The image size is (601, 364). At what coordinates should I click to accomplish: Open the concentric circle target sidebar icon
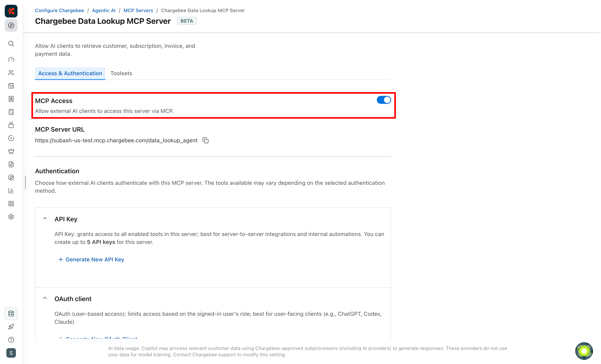point(11,178)
